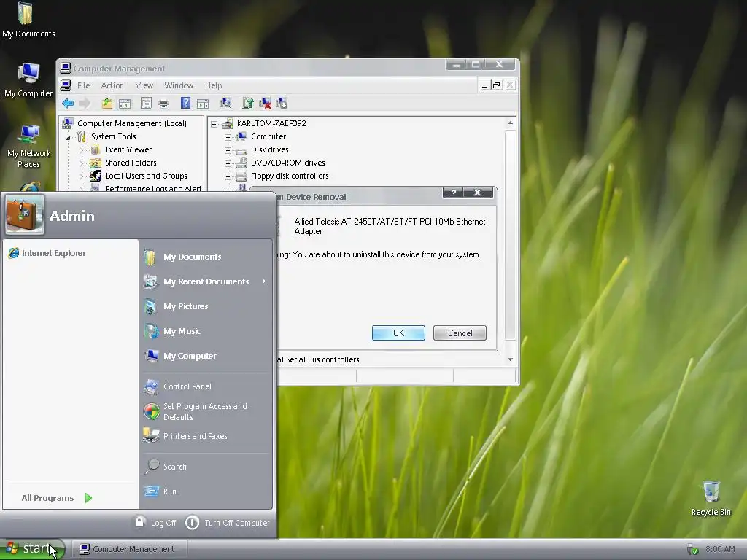747x560 pixels.
Task: Expand the Local Users and Groups arrow
Action: pos(81,176)
